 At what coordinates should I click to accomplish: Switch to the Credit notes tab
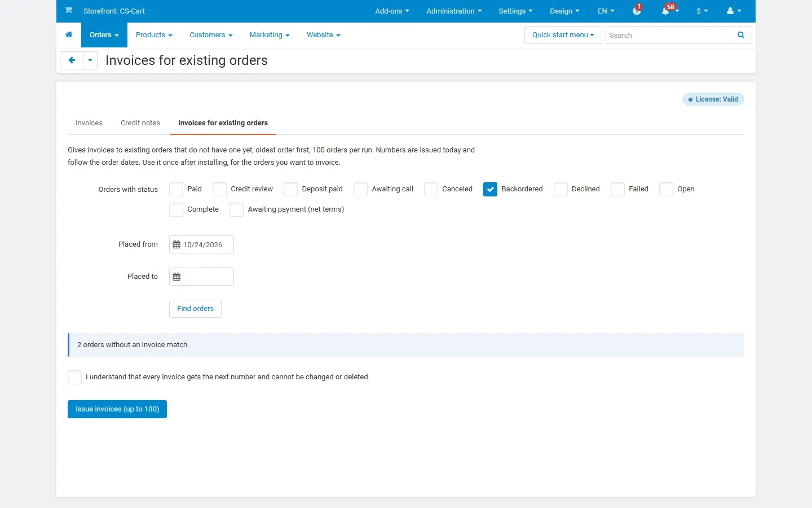click(140, 123)
